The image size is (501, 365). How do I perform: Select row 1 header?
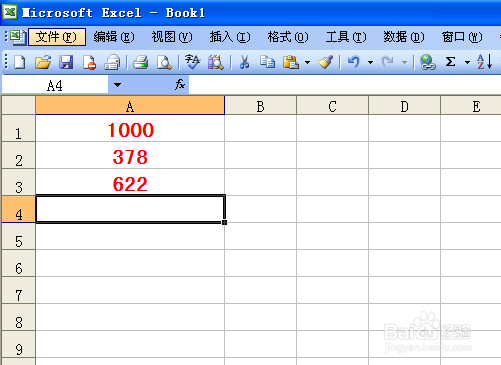[18, 128]
